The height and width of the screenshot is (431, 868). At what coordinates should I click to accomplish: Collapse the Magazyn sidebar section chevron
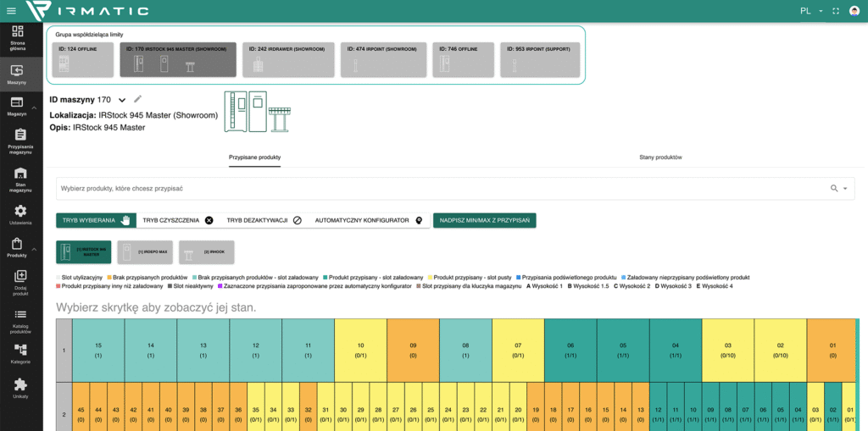tap(34, 108)
